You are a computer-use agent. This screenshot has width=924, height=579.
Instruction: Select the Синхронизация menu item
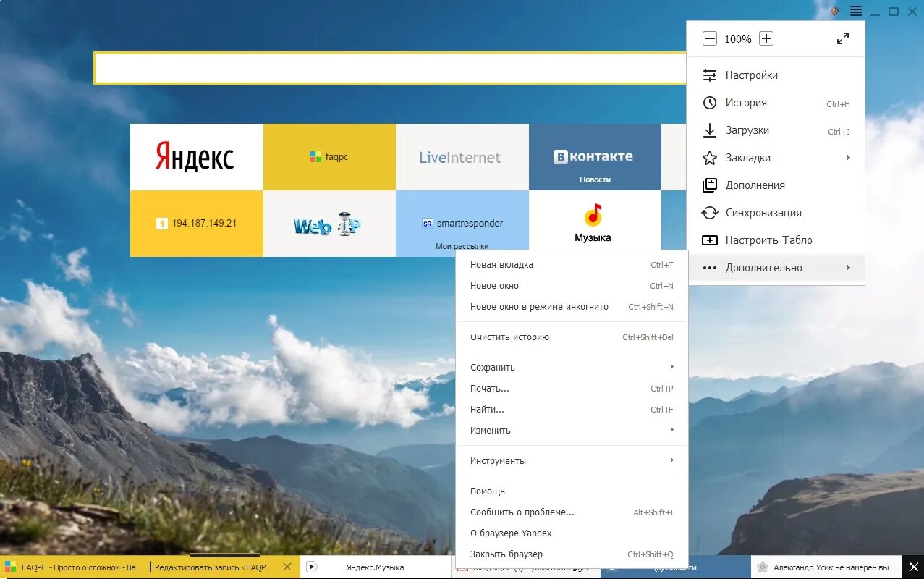coord(776,213)
